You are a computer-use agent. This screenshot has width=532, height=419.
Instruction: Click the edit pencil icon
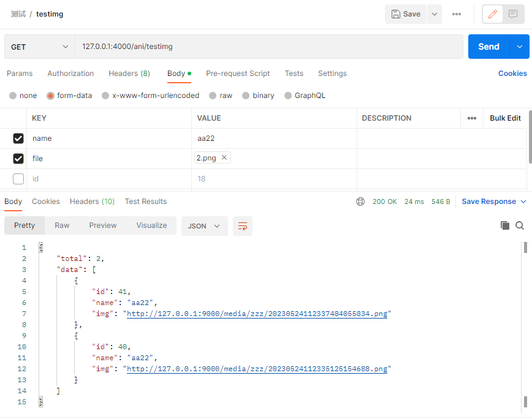(x=494, y=14)
